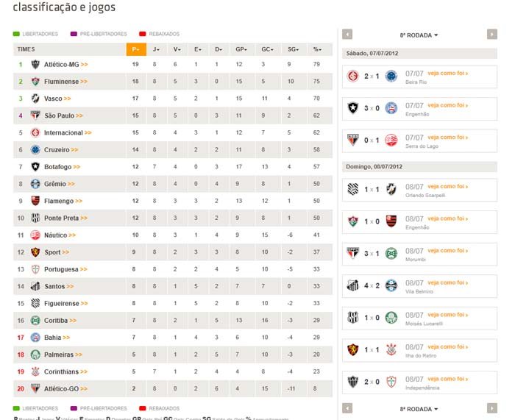Go to next round with top right arrow
The height and width of the screenshot is (420, 515).
pyautogui.click(x=491, y=35)
